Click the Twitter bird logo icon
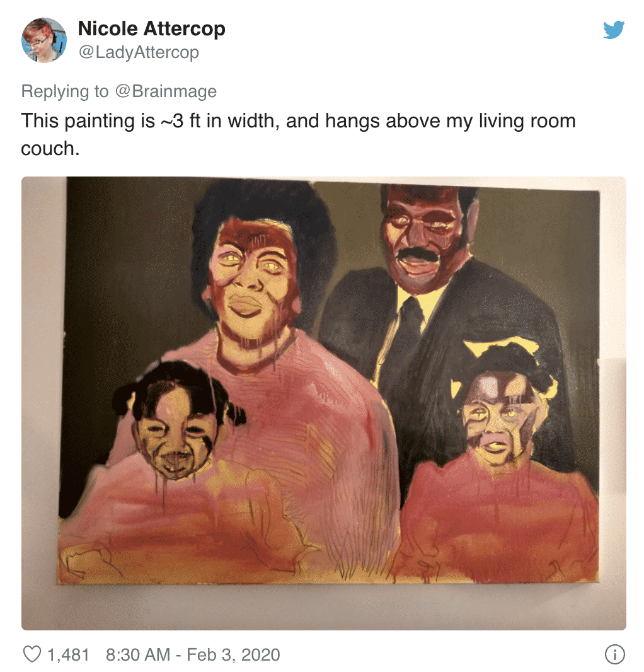This screenshot has width=644, height=672. pyautogui.click(x=614, y=30)
